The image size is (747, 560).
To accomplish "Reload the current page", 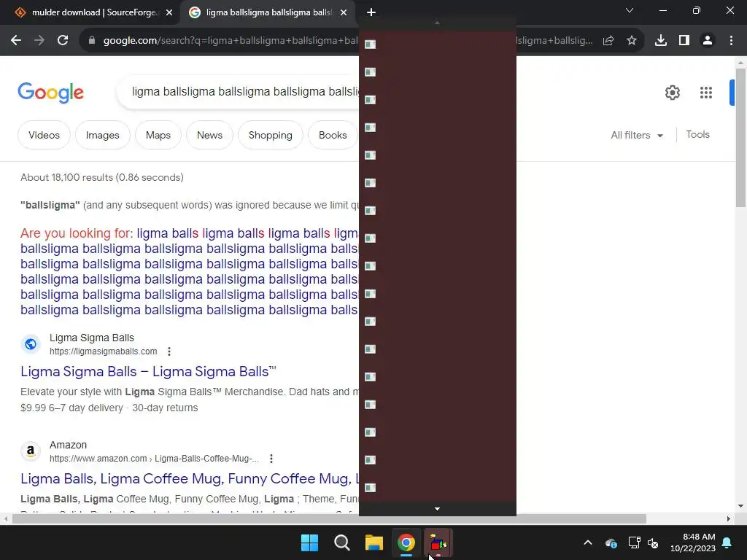I will (63, 41).
